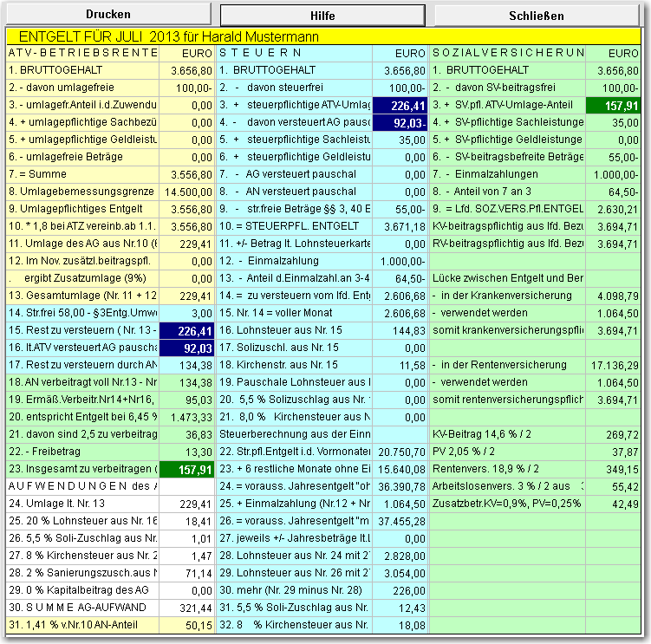
Task: Click the green 157,91 value in row 23
Action: [x=187, y=469]
